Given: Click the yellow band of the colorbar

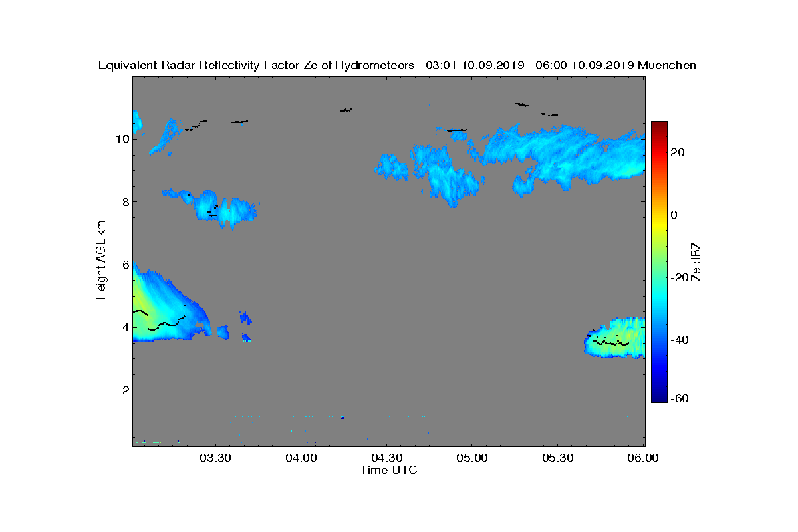Looking at the screenshot, I should point(659,223).
